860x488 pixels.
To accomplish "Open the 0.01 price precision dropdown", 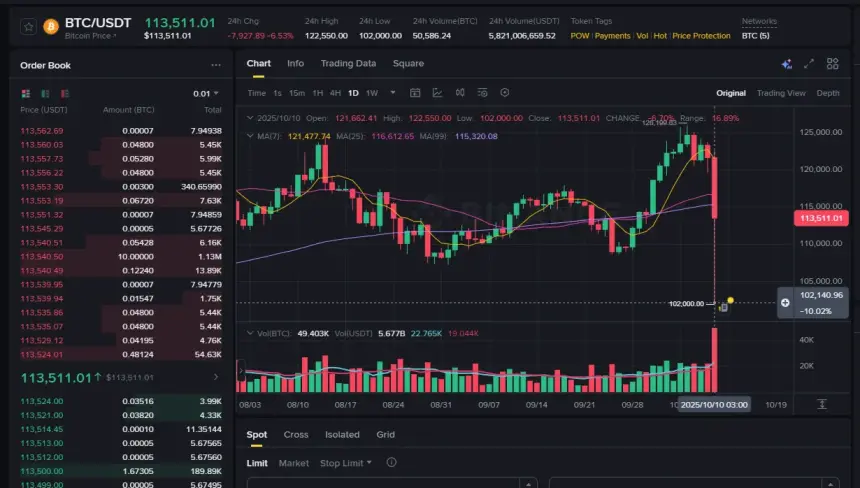I will 207,93.
